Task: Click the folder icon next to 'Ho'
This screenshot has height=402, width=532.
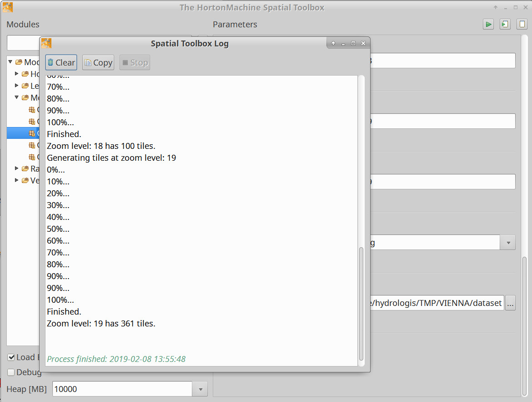Action: tap(25, 74)
